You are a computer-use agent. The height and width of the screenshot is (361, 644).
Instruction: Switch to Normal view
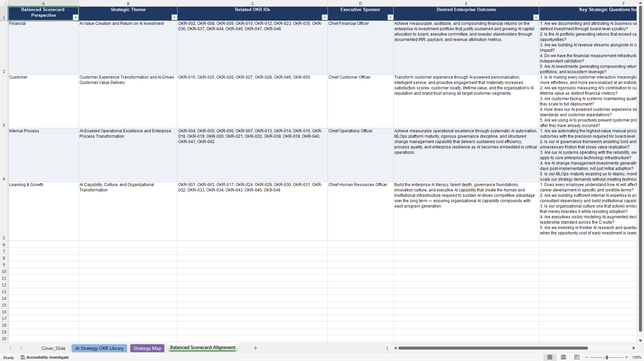pyautogui.click(x=550, y=357)
